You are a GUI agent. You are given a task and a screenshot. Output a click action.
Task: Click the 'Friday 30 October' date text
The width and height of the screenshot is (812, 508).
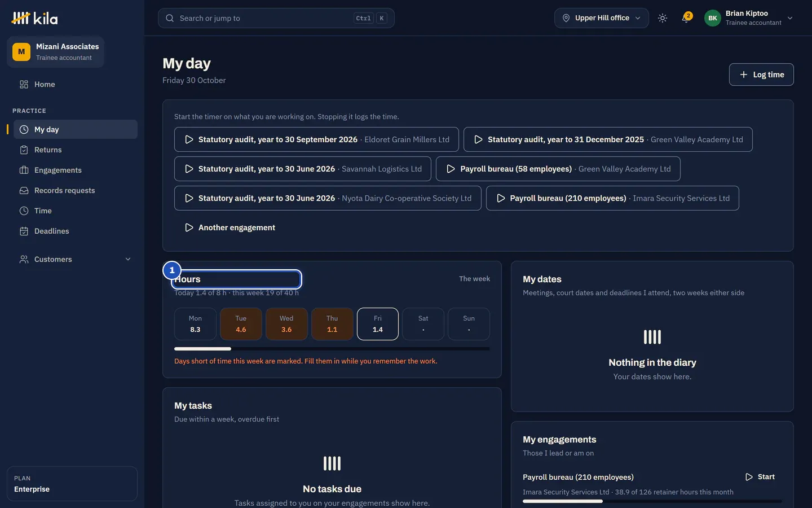(x=194, y=80)
